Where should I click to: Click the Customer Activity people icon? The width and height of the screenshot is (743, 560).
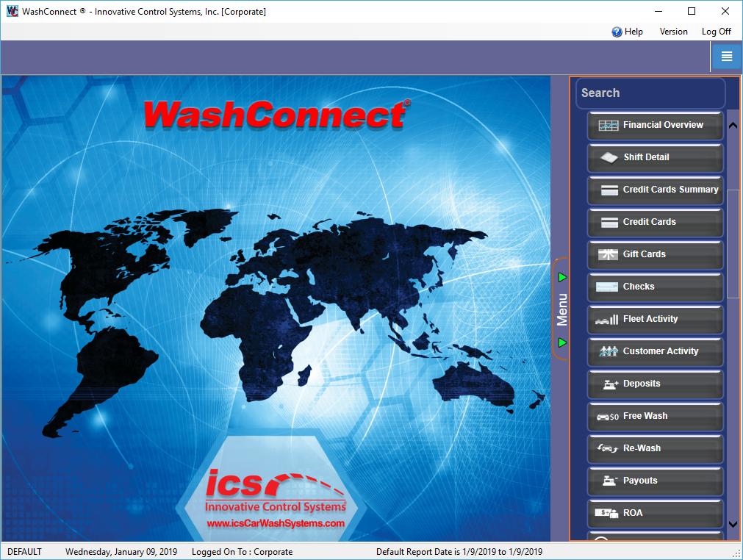[x=608, y=352]
